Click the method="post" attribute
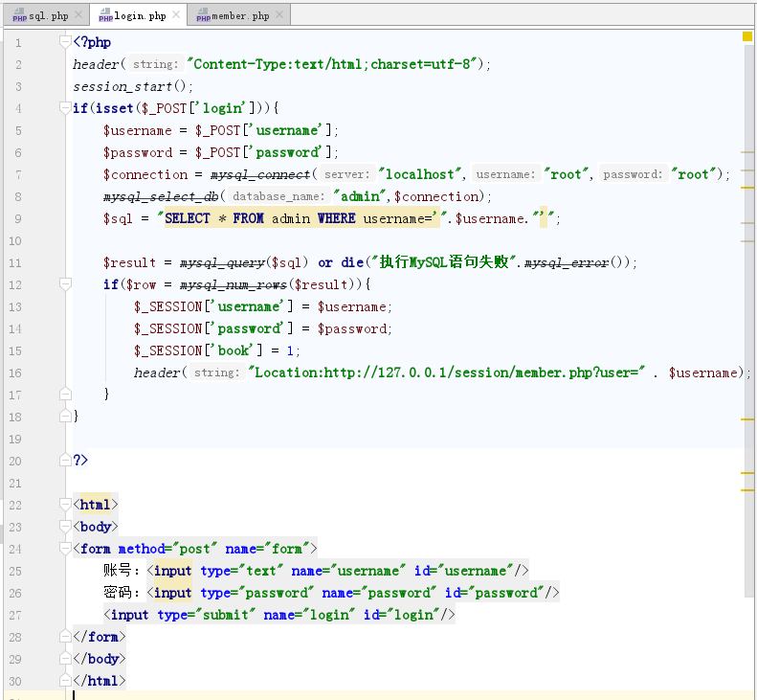This screenshot has width=757, height=700. click(x=167, y=549)
